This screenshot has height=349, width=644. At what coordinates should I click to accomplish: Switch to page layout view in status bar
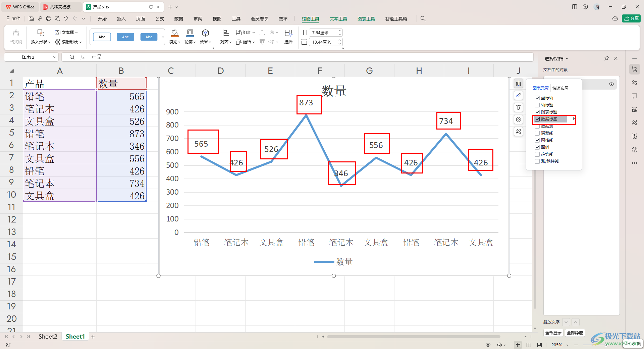(529, 345)
